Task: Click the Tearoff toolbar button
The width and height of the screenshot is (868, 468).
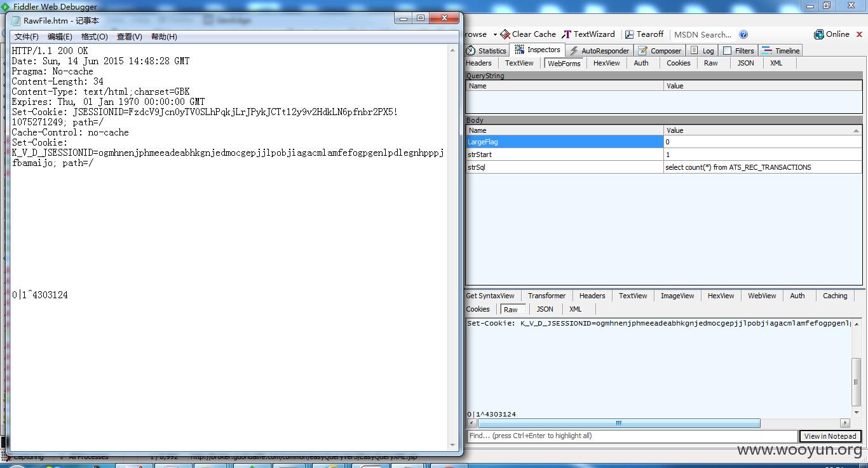Action: (644, 34)
